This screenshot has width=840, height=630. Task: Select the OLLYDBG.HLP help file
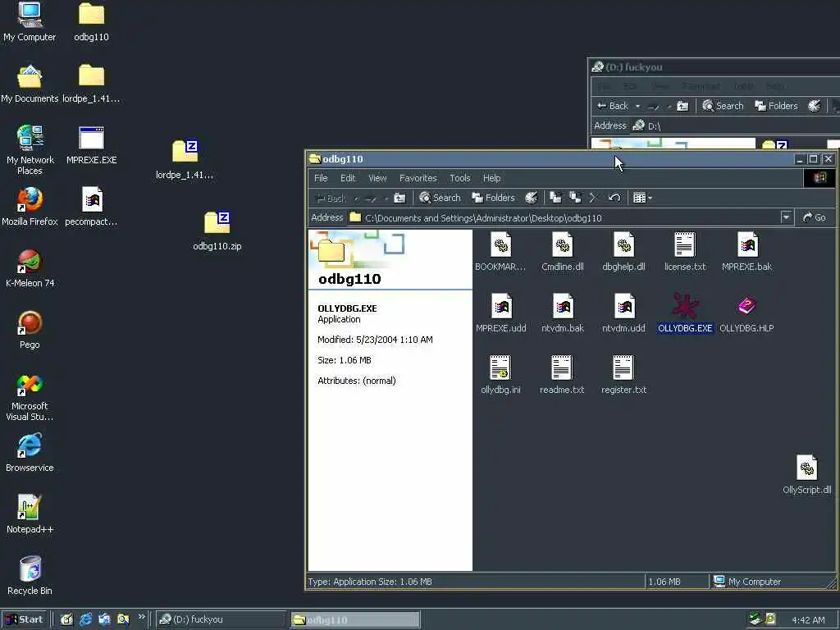(746, 313)
